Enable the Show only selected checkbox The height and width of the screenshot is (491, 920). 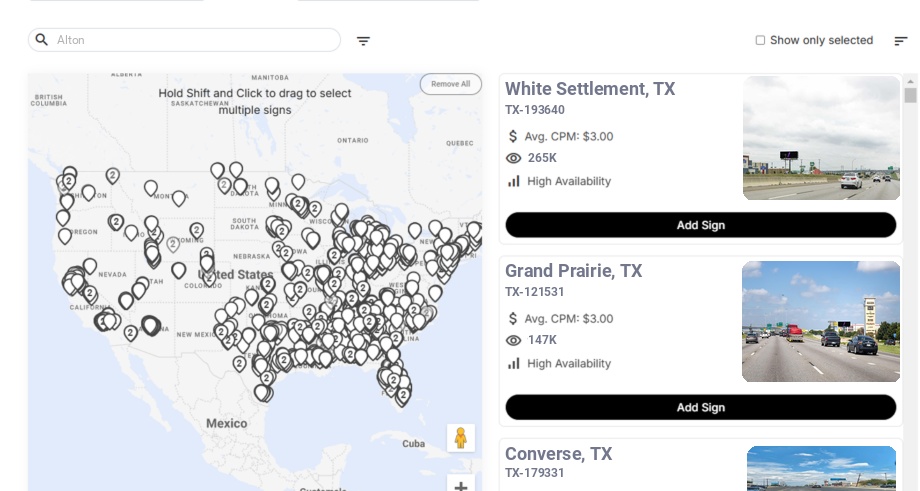[x=760, y=41]
